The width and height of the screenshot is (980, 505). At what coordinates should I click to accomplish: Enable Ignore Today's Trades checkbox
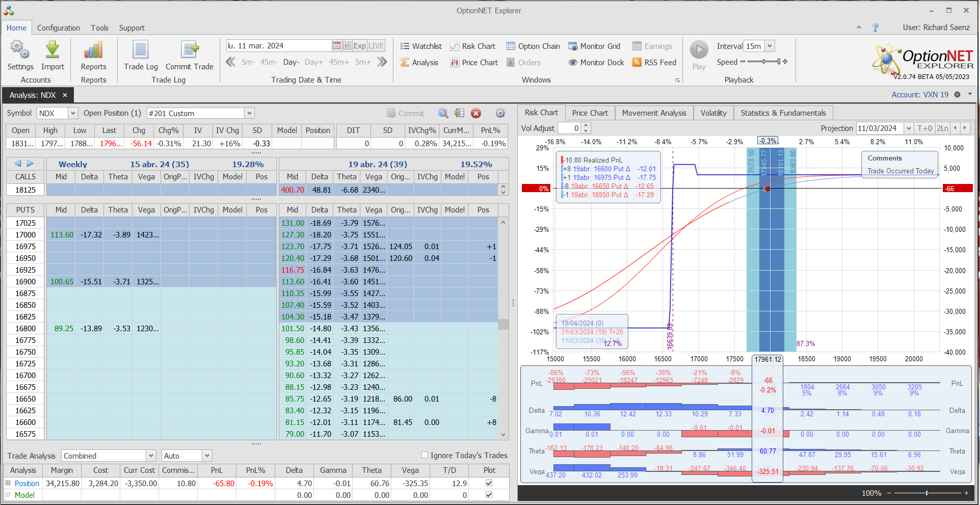point(425,455)
